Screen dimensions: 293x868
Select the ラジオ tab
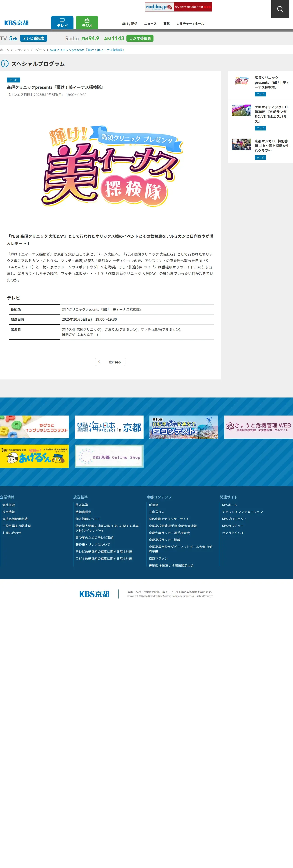[87, 23]
